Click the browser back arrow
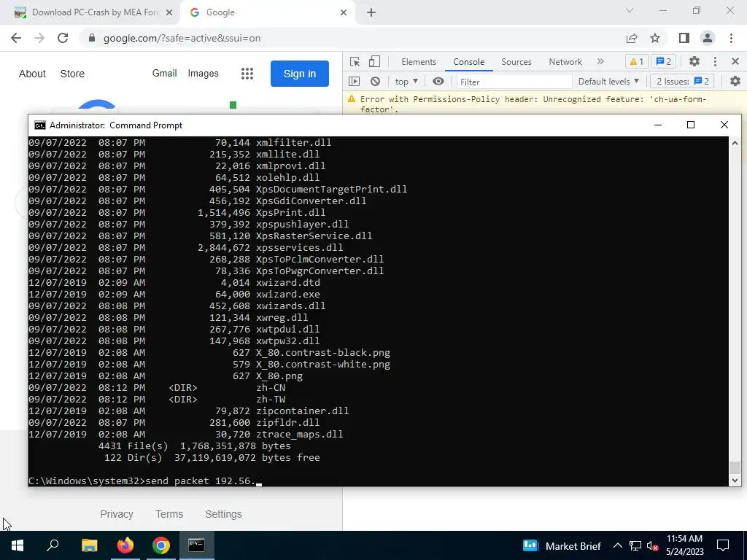 click(x=16, y=38)
